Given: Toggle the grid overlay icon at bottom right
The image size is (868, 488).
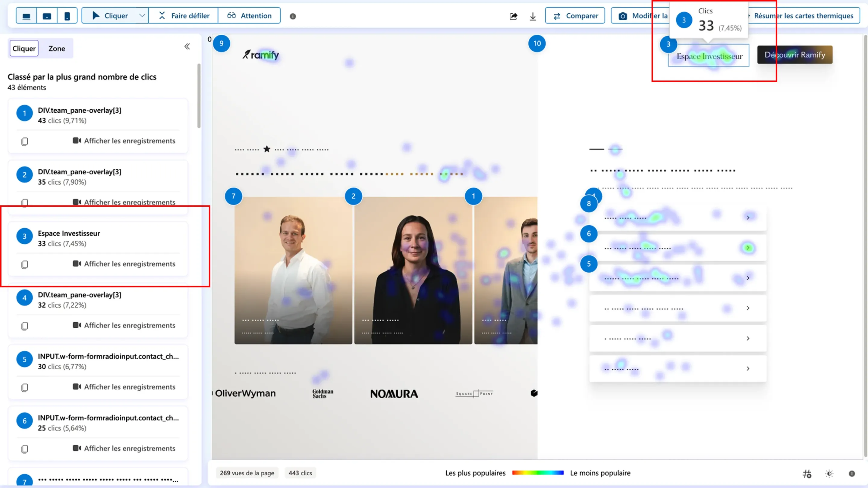Looking at the screenshot, I should coord(807,474).
